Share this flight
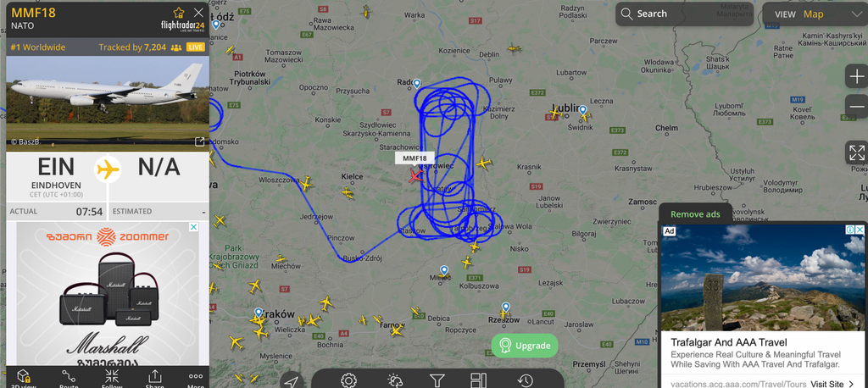 click(x=154, y=378)
